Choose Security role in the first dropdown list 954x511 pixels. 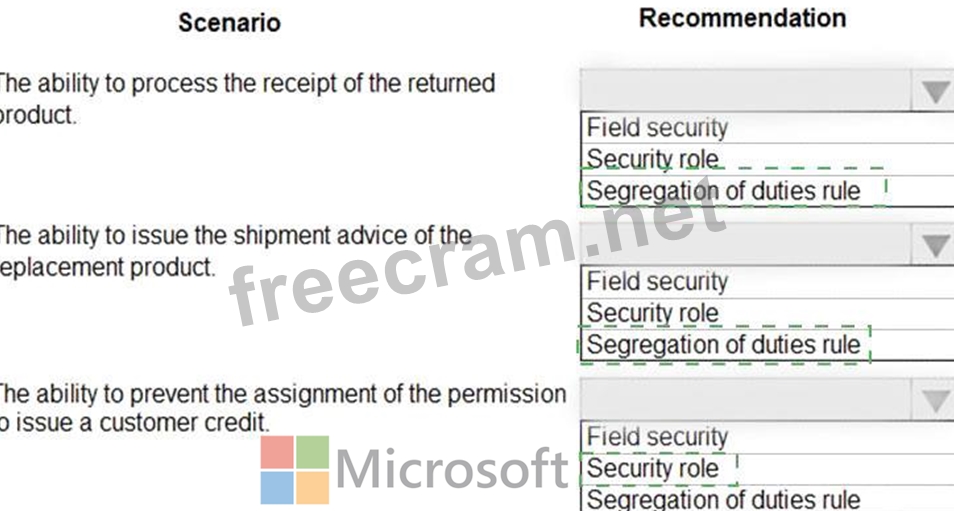coord(652,159)
